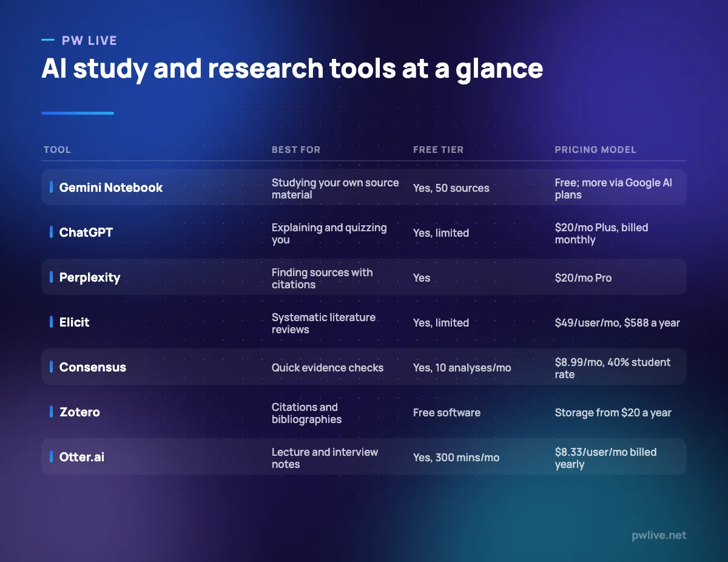This screenshot has width=728, height=562.
Task: Click Elicit's 'Yes, limited' free tier cell
Action: [441, 323]
